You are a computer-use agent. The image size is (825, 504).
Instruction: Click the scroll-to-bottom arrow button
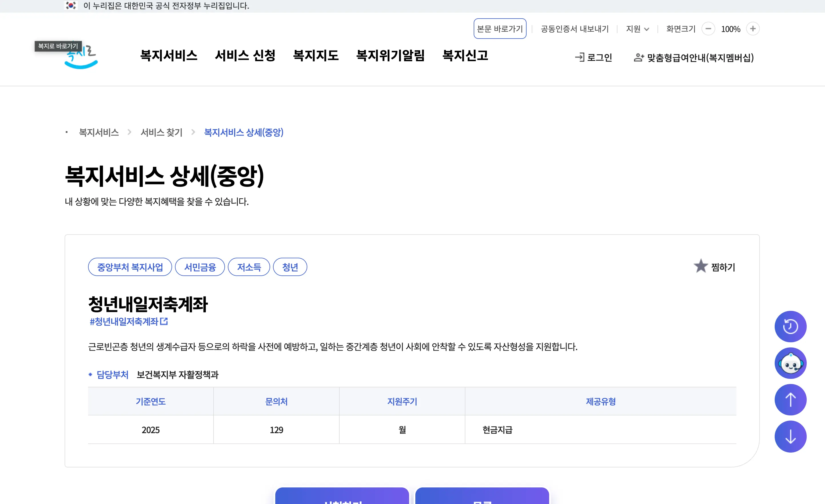790,436
